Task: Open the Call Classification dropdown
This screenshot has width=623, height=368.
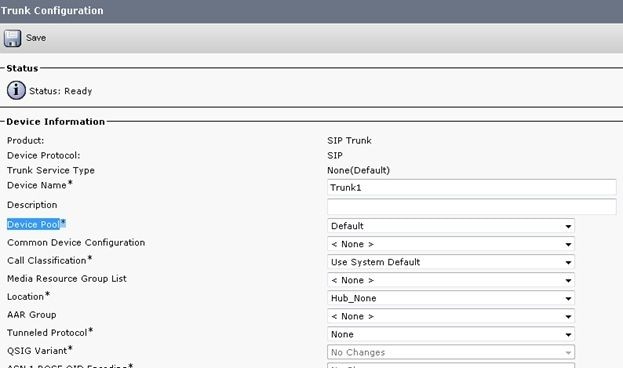Action: coord(451,262)
